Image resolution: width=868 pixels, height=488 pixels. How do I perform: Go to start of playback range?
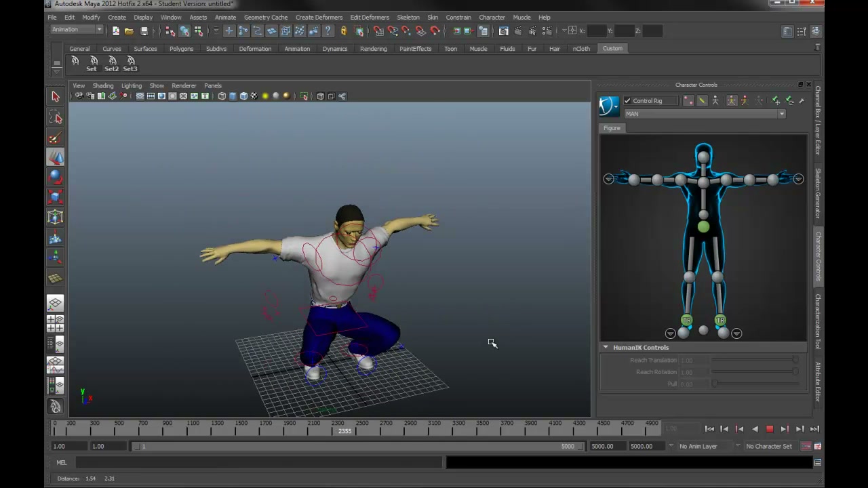(709, 429)
